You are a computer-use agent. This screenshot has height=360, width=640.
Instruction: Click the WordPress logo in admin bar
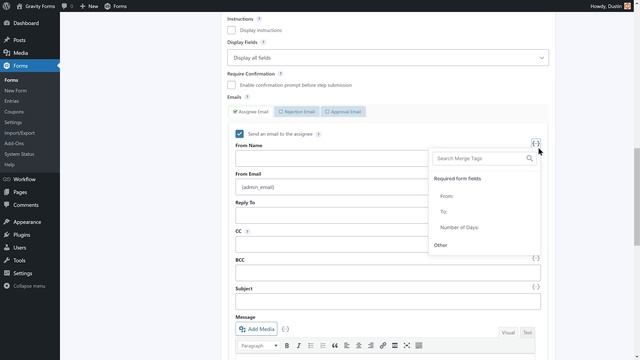pyautogui.click(x=7, y=6)
